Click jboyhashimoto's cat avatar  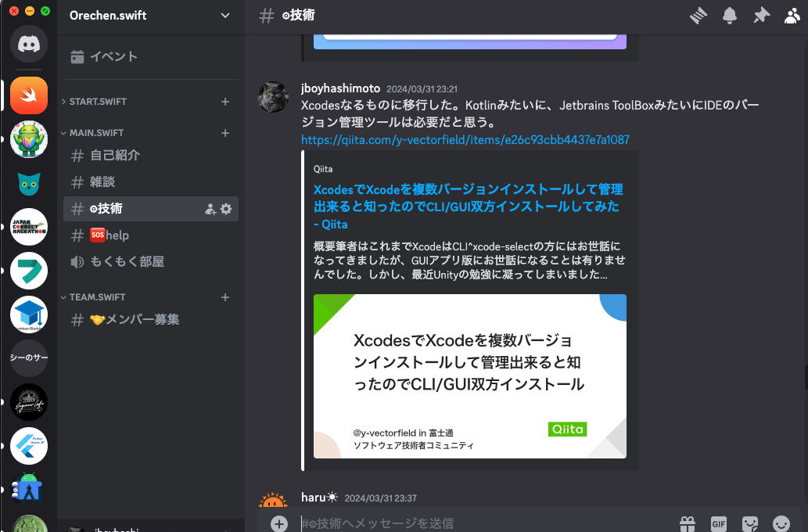(273, 97)
